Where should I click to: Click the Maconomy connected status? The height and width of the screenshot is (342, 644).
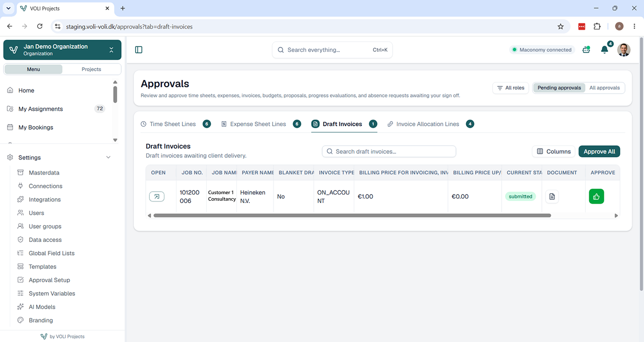click(x=541, y=50)
